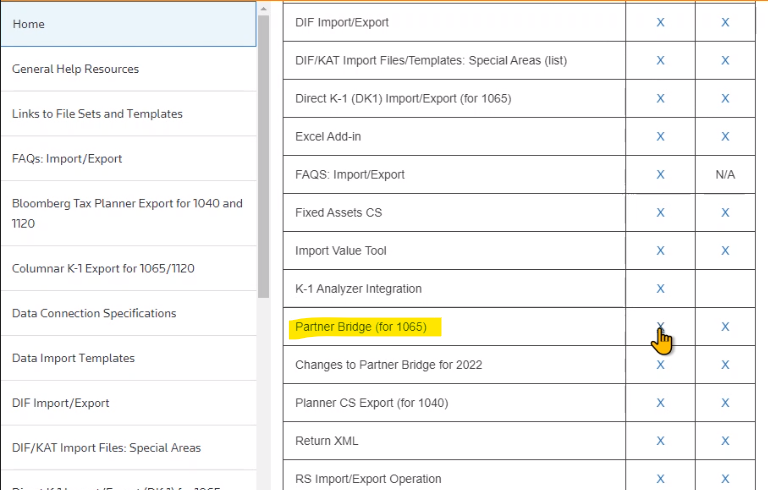Open DIF/KAT Import Files: Special Areas in the sidebar
Image resolution: width=768 pixels, height=490 pixels.
click(128, 448)
